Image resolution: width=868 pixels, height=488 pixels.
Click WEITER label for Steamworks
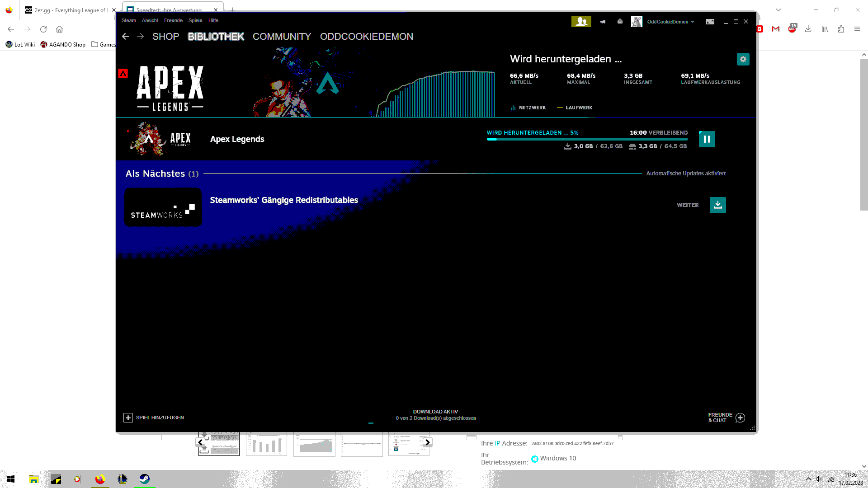click(x=688, y=205)
